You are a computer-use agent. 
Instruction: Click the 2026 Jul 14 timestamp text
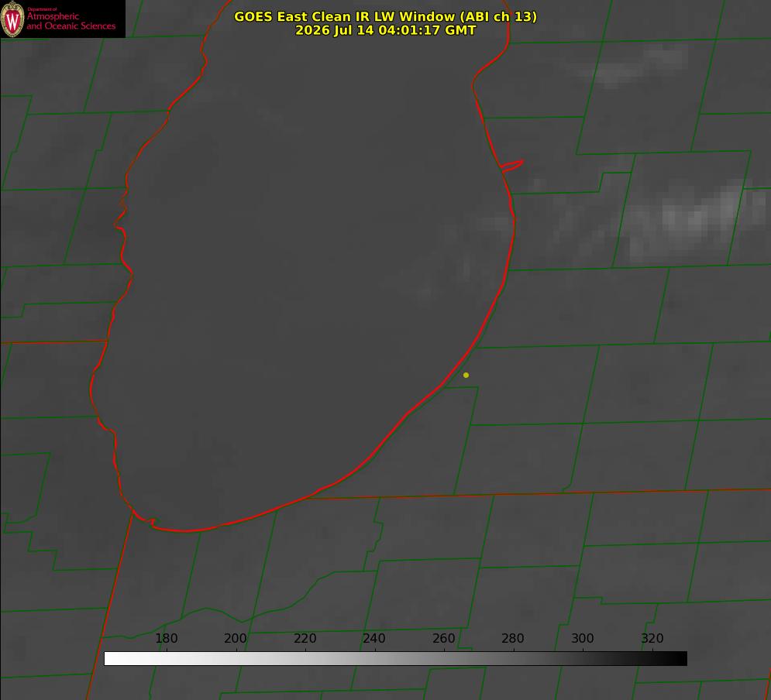386,30
